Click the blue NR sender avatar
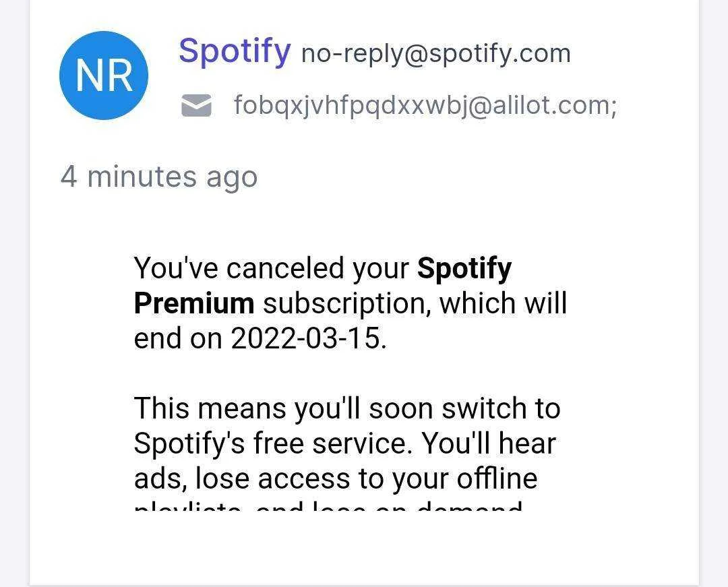Image resolution: width=728 pixels, height=587 pixels. click(104, 75)
